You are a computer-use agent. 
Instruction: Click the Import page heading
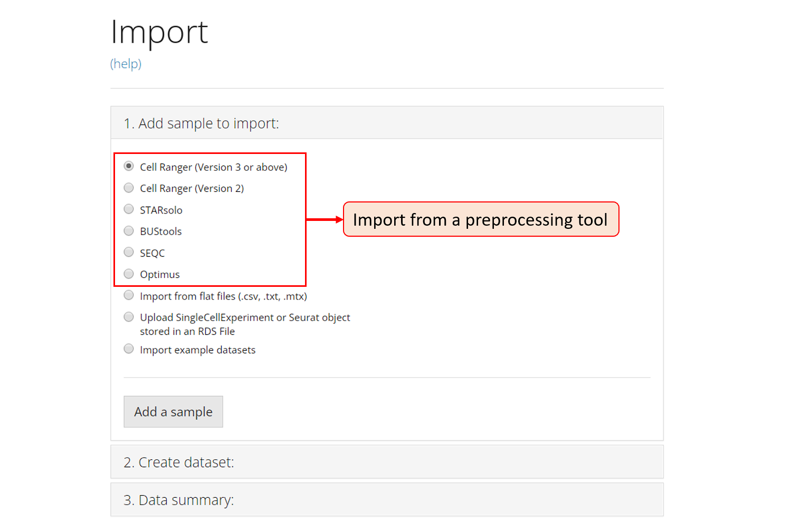[159, 32]
